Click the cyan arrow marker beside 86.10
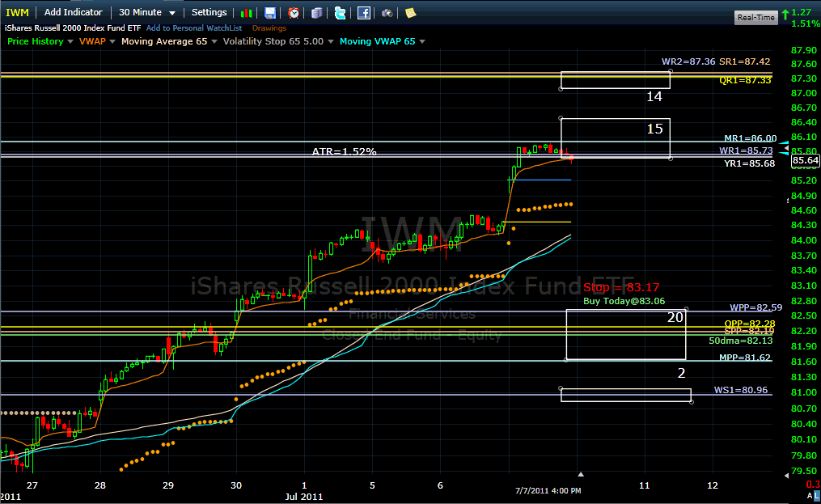This screenshot has height=504, width=821. click(784, 142)
